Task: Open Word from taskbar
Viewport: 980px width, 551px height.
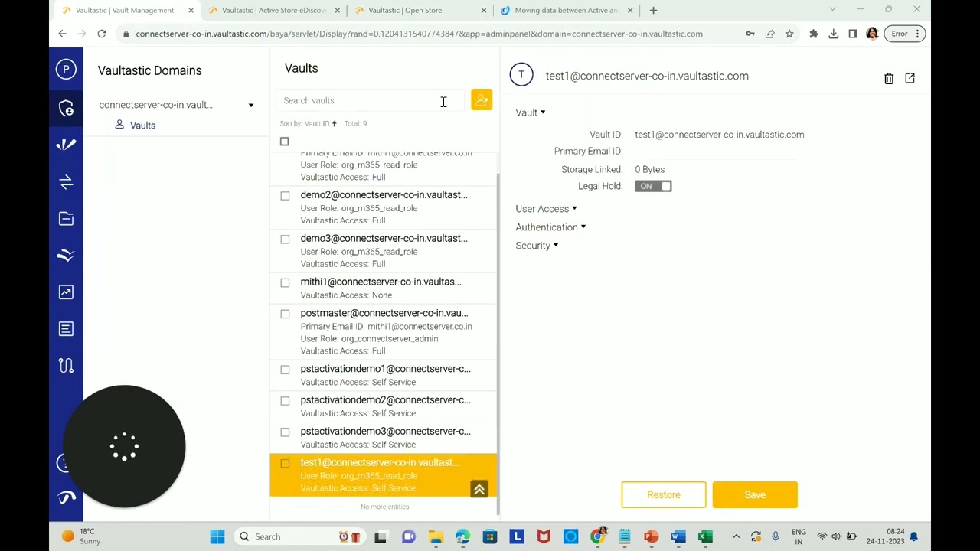Action: (x=678, y=536)
